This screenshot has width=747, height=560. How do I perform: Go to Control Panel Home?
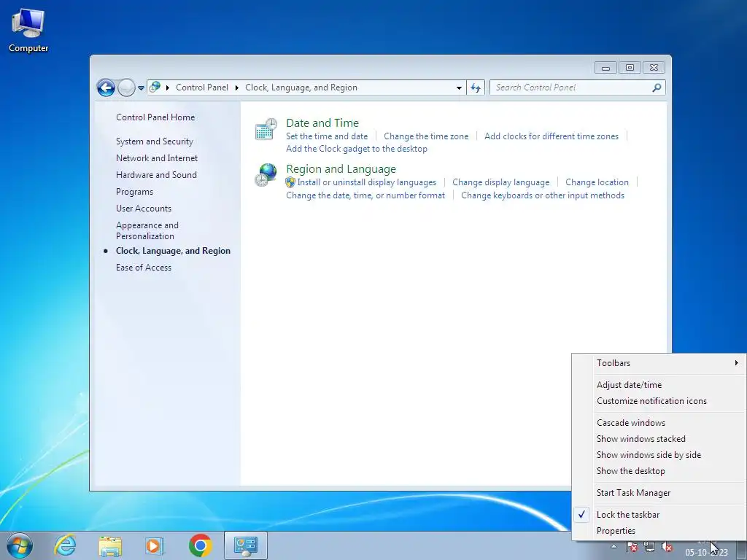155,117
